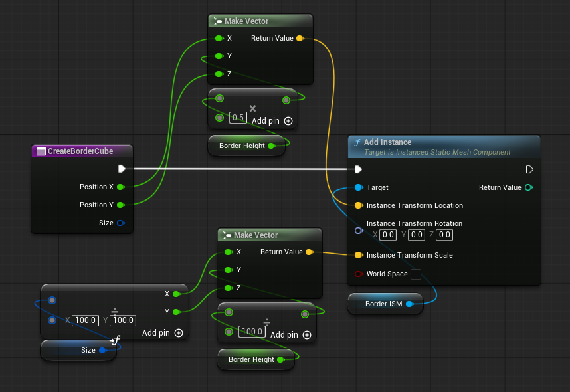Click the CreateBorderCube execution output pin
Viewport: 570px width, 392px height.
click(x=122, y=169)
